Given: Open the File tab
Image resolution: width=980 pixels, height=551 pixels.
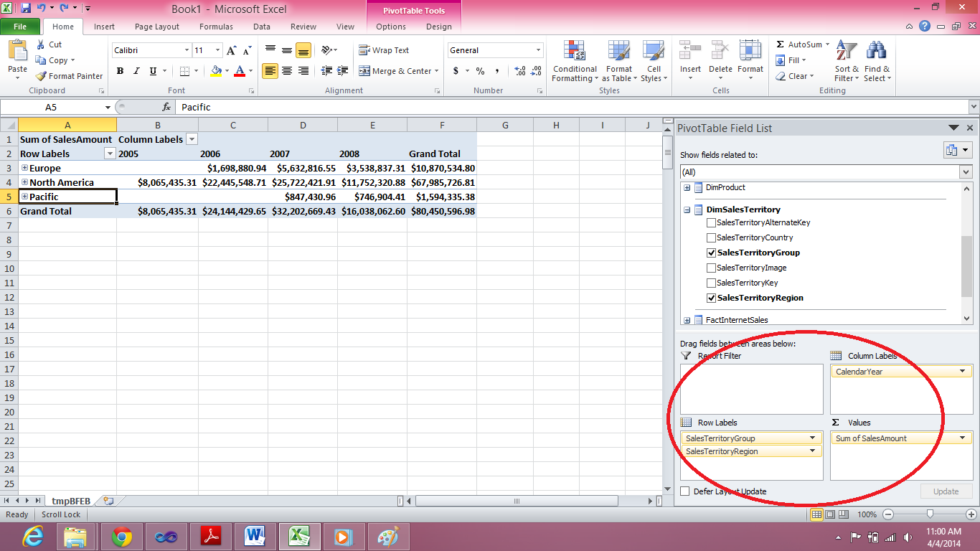Looking at the screenshot, I should tap(20, 27).
